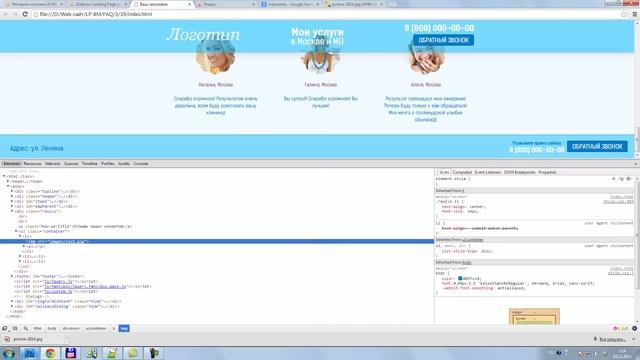Open the Audits panel tab
The image size is (640, 360).
[124, 164]
